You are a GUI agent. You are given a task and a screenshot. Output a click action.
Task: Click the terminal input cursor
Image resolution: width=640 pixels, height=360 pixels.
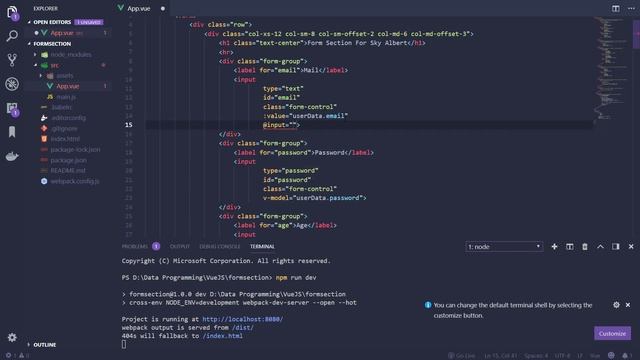click(124, 344)
